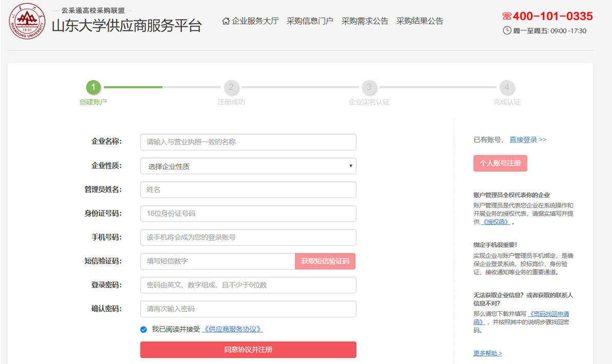The width and height of the screenshot is (612, 364).
Task: Go to 采购需求公告 menu item
Action: pyautogui.click(x=365, y=21)
